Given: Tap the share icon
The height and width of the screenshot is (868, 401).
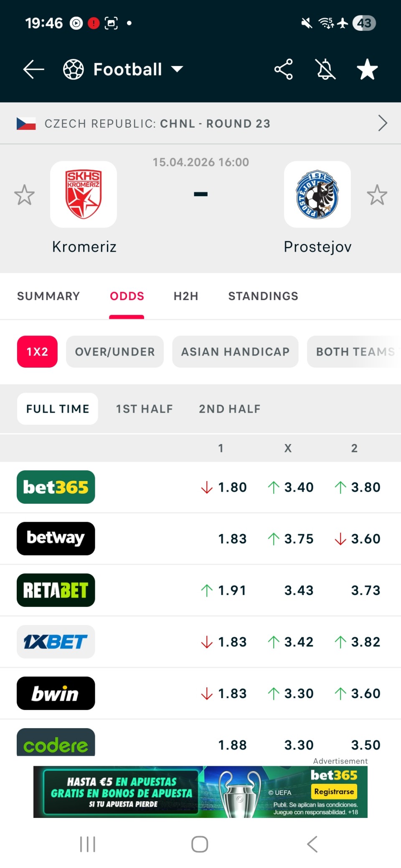Looking at the screenshot, I should (x=283, y=69).
